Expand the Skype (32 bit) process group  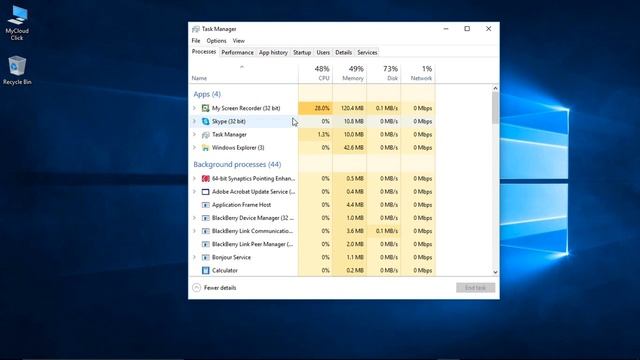[194, 121]
